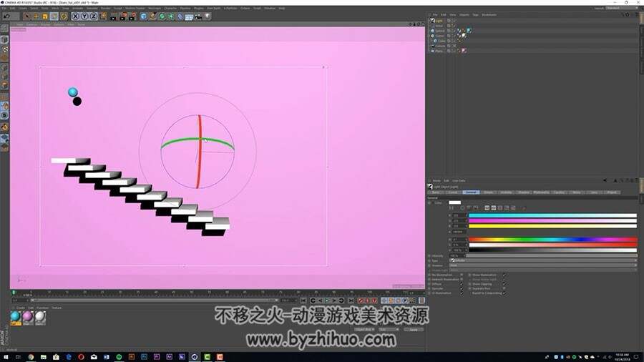Switch to the Basic tab in Attributes
Screen dimensions: 644x362
click(436, 192)
